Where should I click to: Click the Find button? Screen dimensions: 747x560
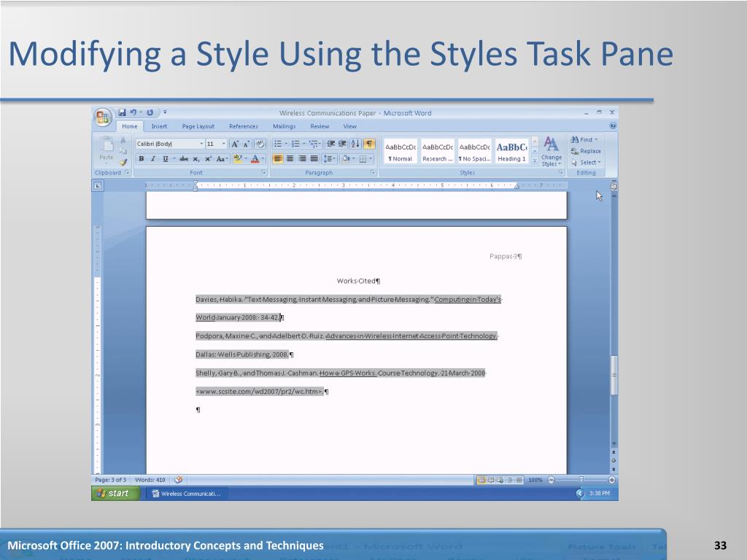pyautogui.click(x=584, y=139)
